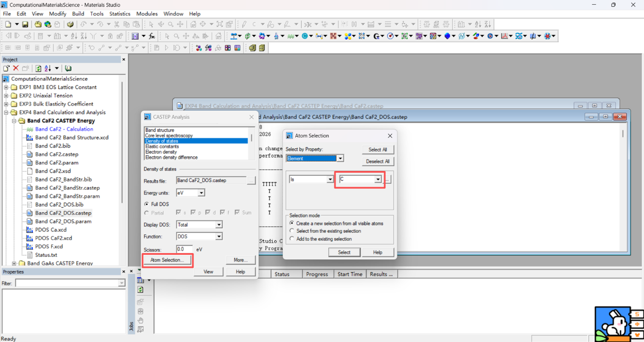The image size is (644, 342).
Task: Click the View button in CASTEP Analysis
Action: coord(208,272)
